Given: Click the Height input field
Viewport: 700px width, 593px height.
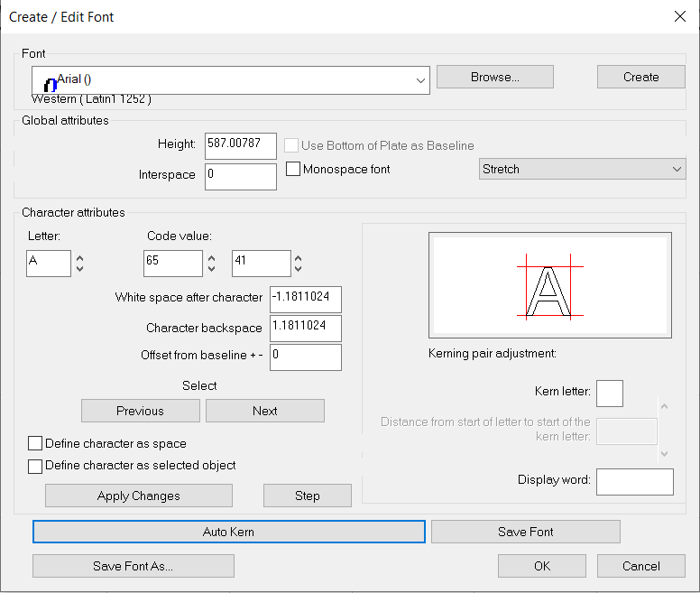Looking at the screenshot, I should pos(240,145).
